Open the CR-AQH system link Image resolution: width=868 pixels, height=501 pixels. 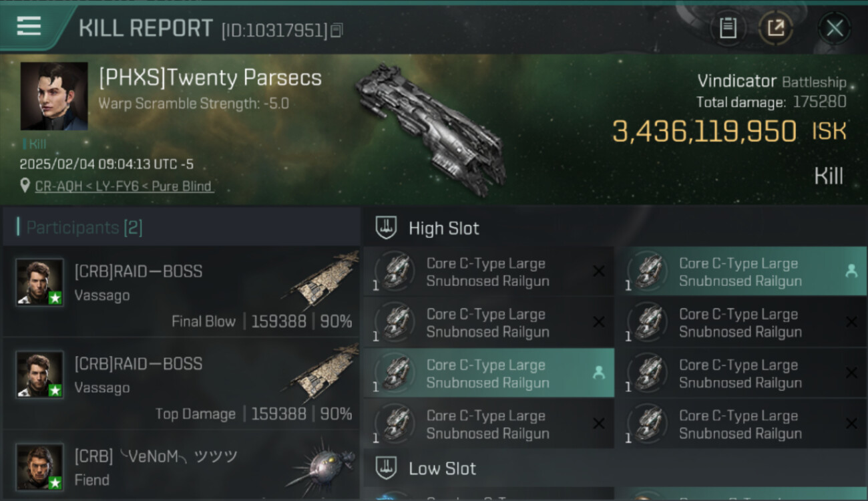coord(59,186)
